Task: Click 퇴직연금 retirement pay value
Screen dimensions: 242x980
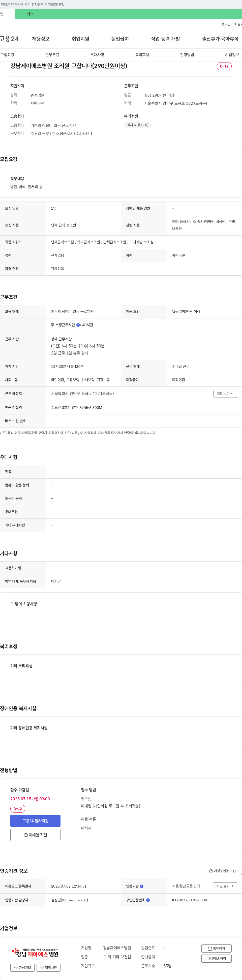Action: (x=178, y=380)
